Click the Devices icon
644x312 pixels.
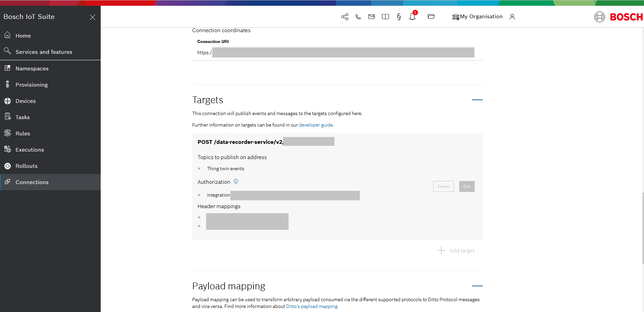(7, 101)
